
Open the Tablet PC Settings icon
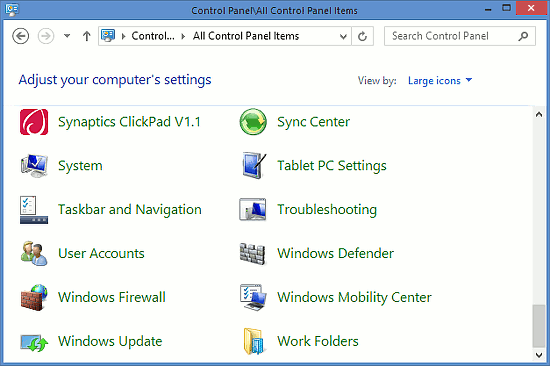(253, 166)
